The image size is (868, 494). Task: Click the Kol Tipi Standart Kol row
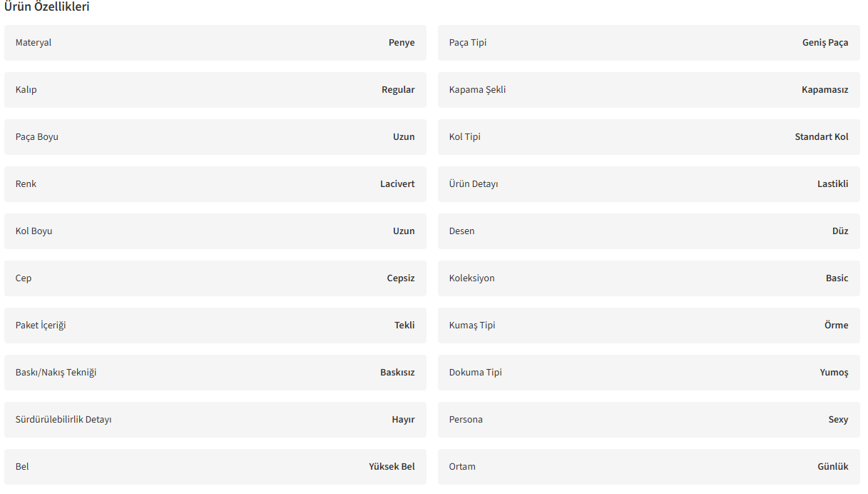(x=649, y=137)
